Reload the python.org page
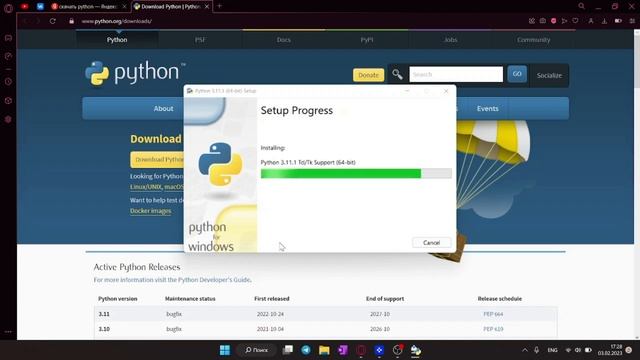The height and width of the screenshot is (360, 640). (x=53, y=21)
